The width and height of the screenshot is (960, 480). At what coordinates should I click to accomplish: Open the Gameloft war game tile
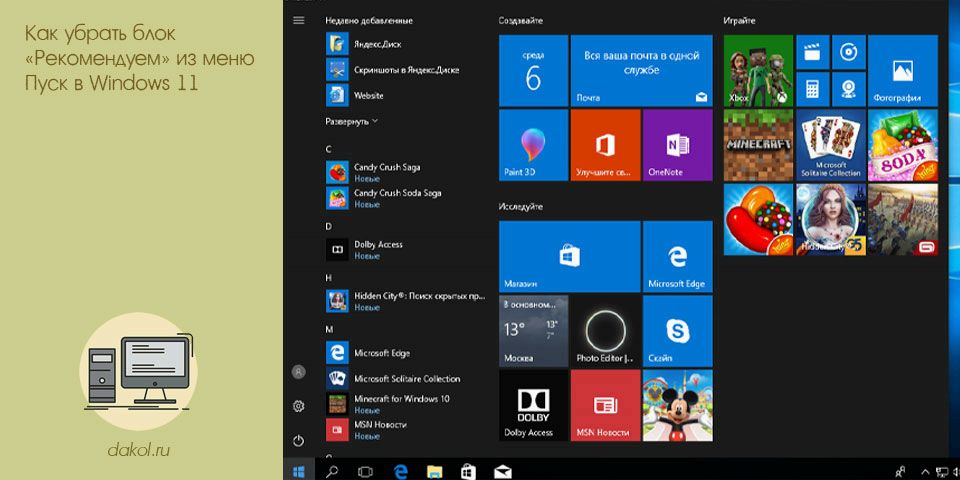903,220
